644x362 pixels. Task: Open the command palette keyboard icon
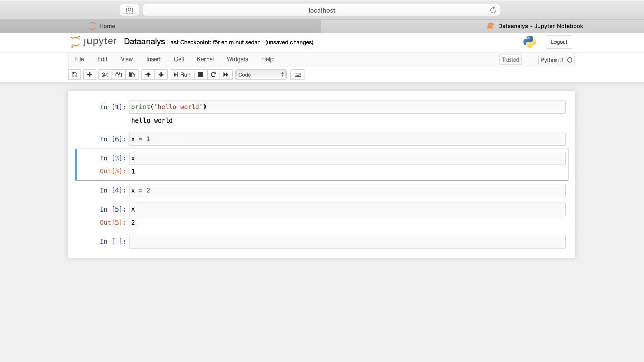(298, 75)
